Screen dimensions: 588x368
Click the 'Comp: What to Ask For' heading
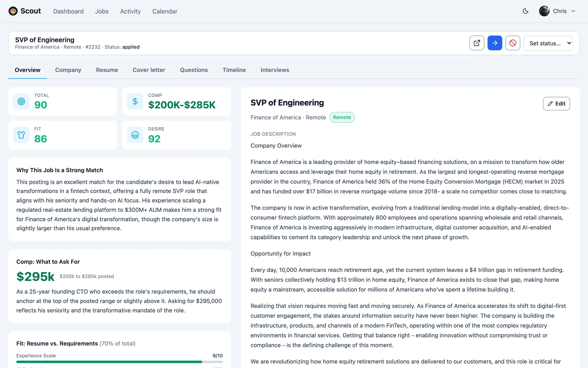(48, 262)
